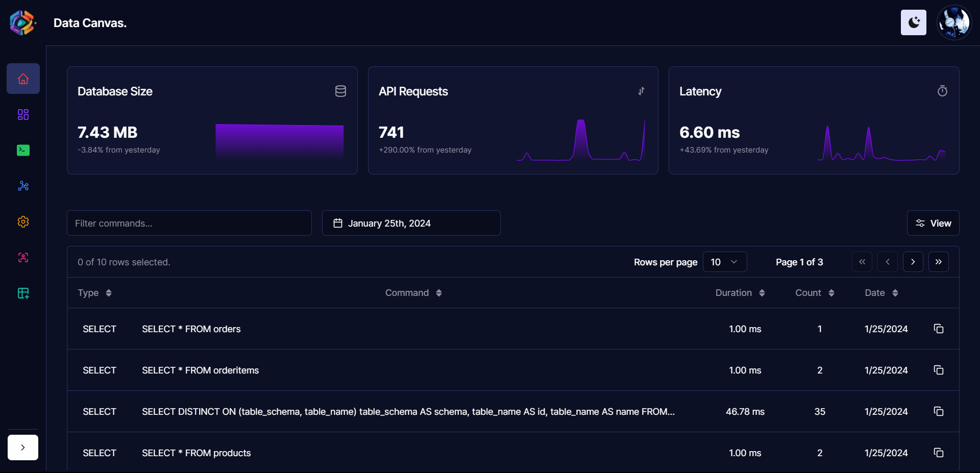980x473 pixels.
Task: Copy the SELECT * FROM products command
Action: click(x=939, y=453)
